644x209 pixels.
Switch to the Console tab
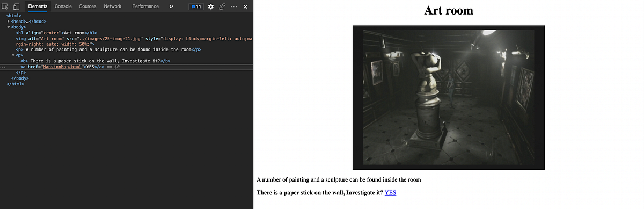click(x=63, y=6)
